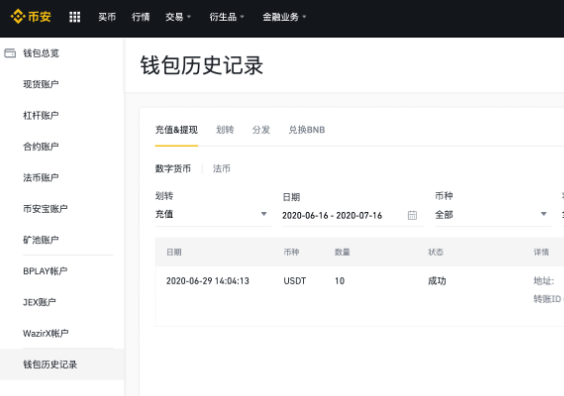Open 合约账户 in the sidebar

(41, 146)
